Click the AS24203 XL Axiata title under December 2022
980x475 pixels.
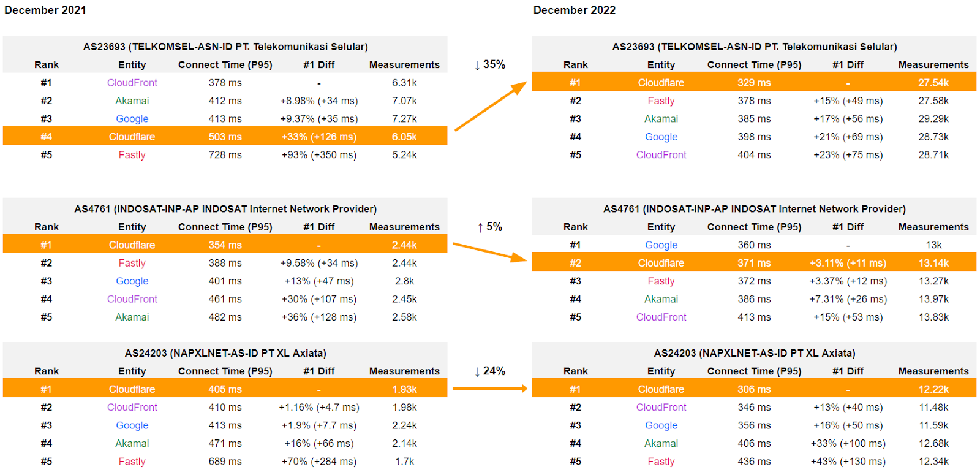(x=755, y=353)
